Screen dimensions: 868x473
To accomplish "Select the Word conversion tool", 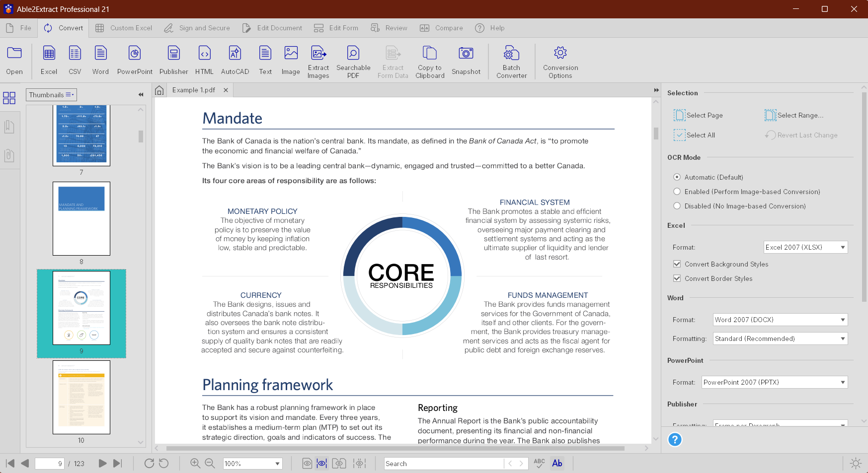I will pos(100,60).
